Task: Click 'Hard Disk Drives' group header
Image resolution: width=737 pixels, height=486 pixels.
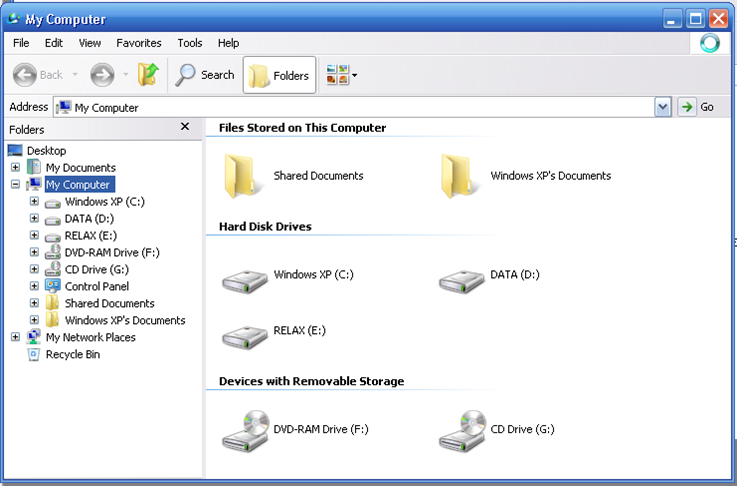Action: pos(265,227)
